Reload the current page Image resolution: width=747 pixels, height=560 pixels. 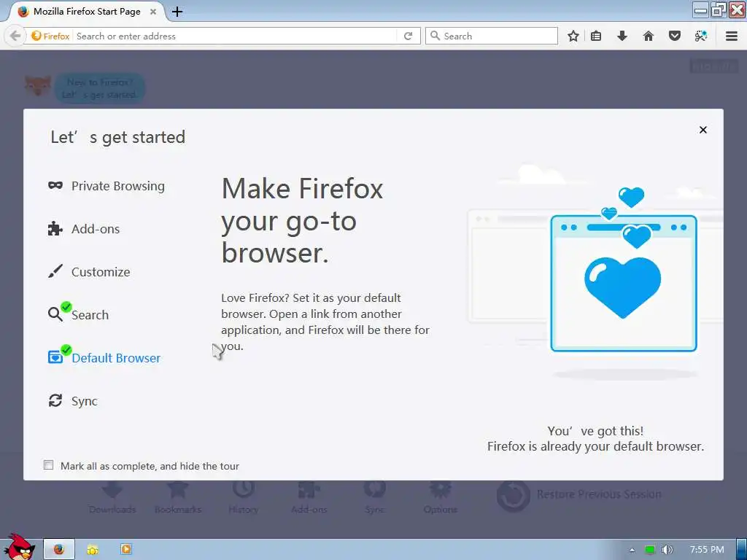click(x=409, y=36)
